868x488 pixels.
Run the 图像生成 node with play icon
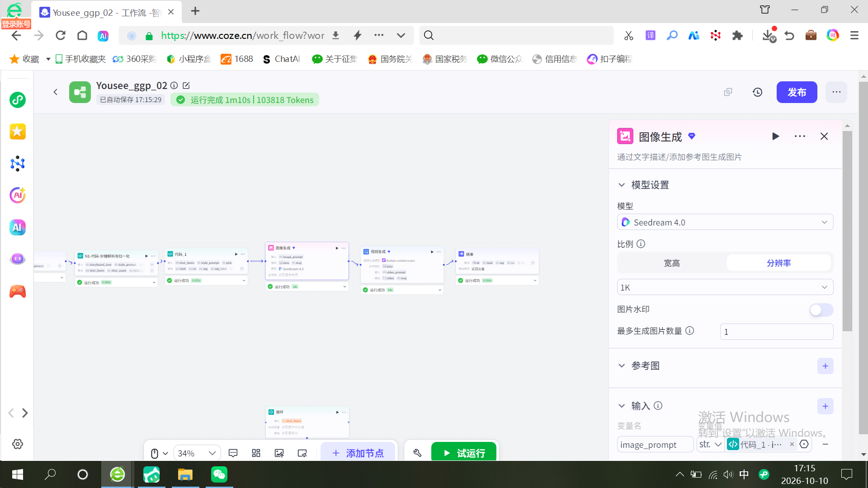point(775,136)
